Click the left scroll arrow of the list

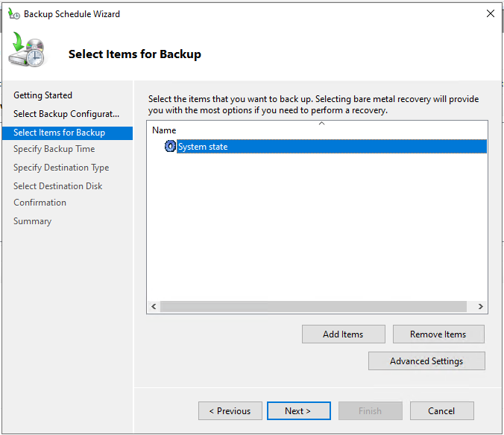click(154, 306)
